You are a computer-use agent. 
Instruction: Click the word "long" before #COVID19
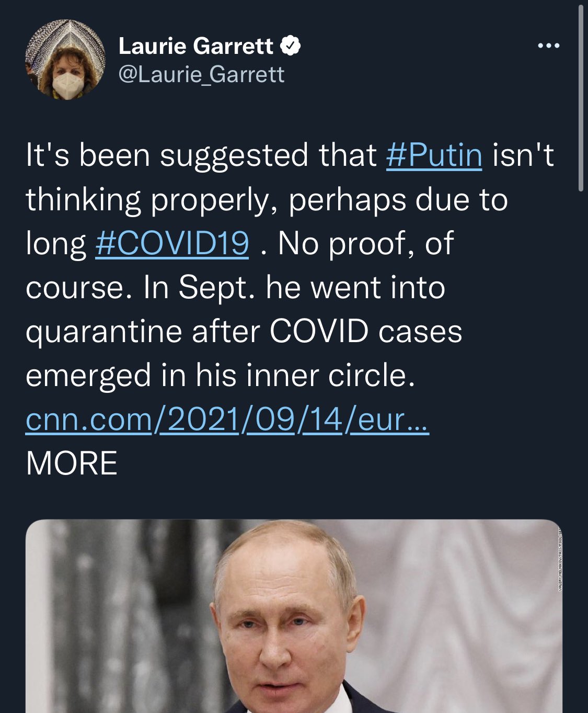coord(56,244)
